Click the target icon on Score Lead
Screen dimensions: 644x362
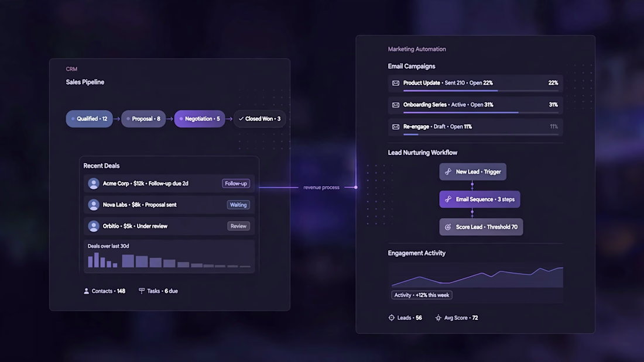[x=448, y=227]
